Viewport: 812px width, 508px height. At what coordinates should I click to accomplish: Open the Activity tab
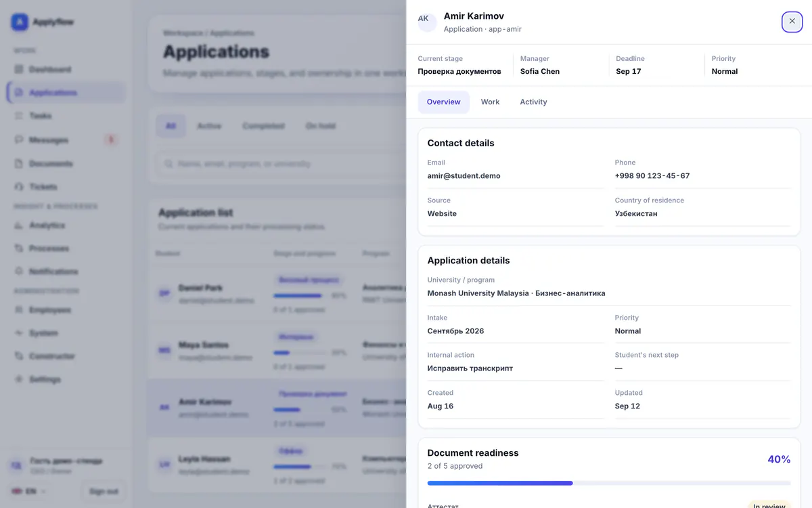coord(533,102)
